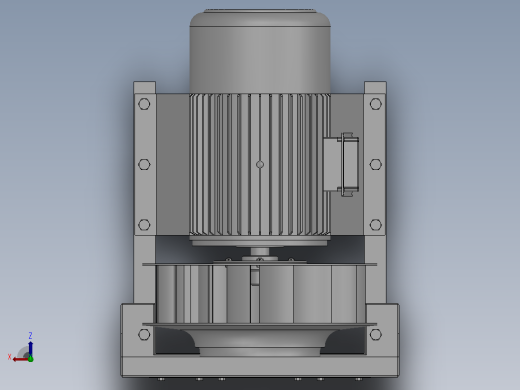Select the terminal box on the motor side
The image size is (520, 390).
(x=341, y=164)
